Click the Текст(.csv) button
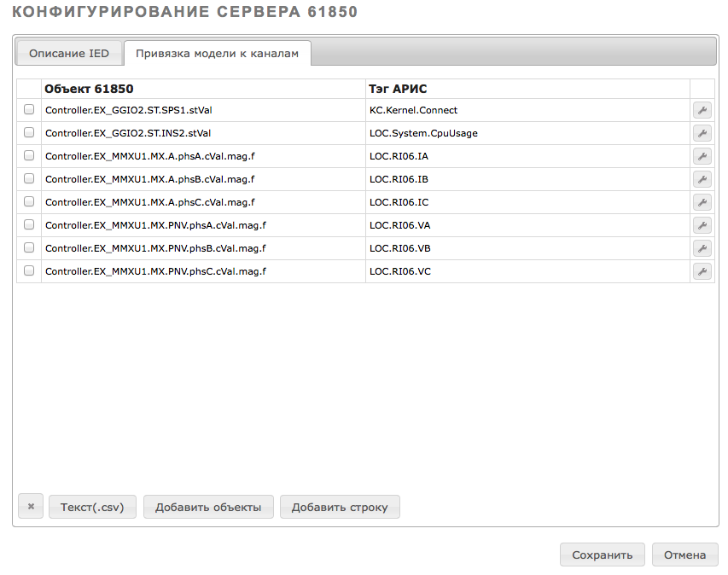Image resolution: width=728 pixels, height=575 pixels. pyautogui.click(x=92, y=507)
